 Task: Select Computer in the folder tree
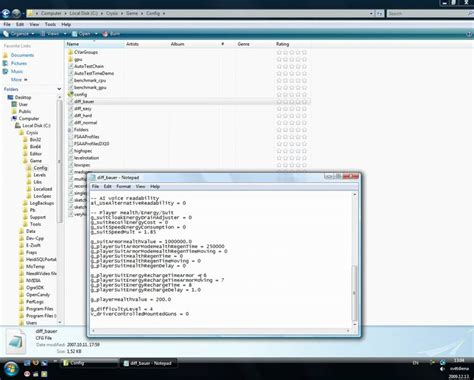point(29,119)
